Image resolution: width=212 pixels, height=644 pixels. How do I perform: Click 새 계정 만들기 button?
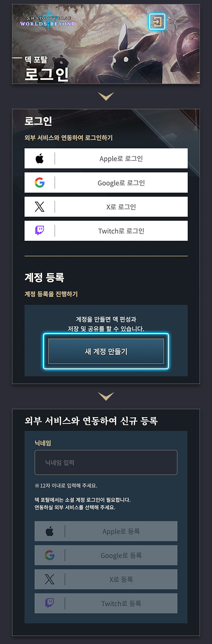click(x=106, y=351)
